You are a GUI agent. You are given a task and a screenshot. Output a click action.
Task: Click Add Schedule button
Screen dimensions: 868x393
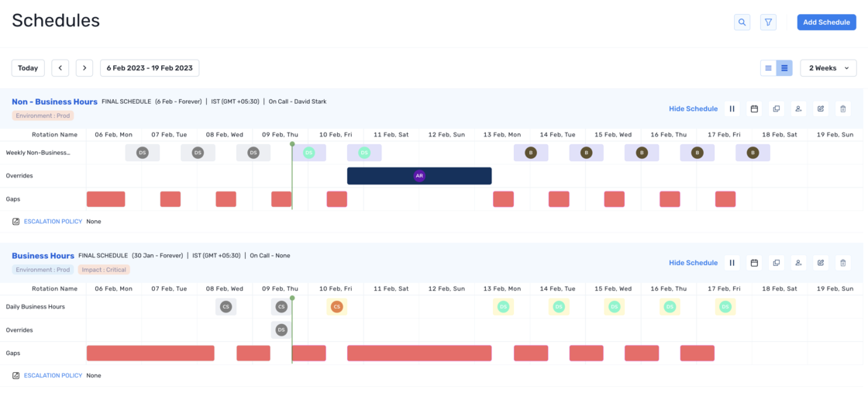click(826, 22)
